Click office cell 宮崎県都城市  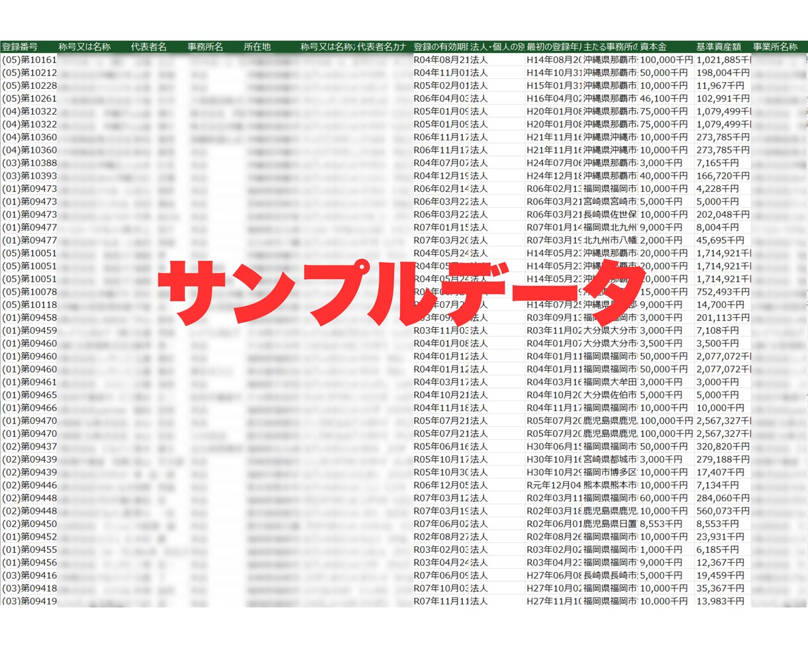610,459
